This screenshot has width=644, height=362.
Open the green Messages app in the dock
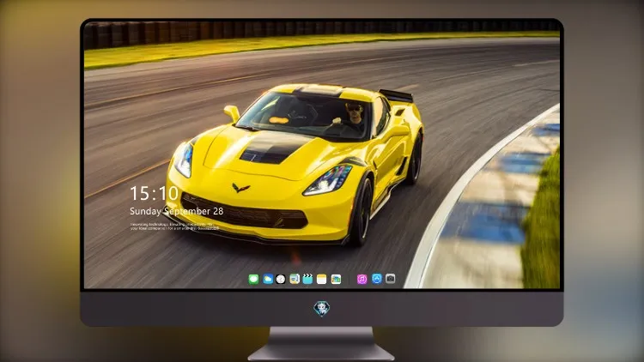coord(253,280)
